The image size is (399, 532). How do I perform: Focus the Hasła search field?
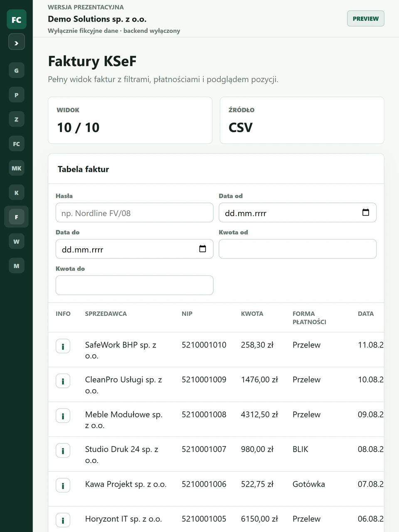pos(134,213)
